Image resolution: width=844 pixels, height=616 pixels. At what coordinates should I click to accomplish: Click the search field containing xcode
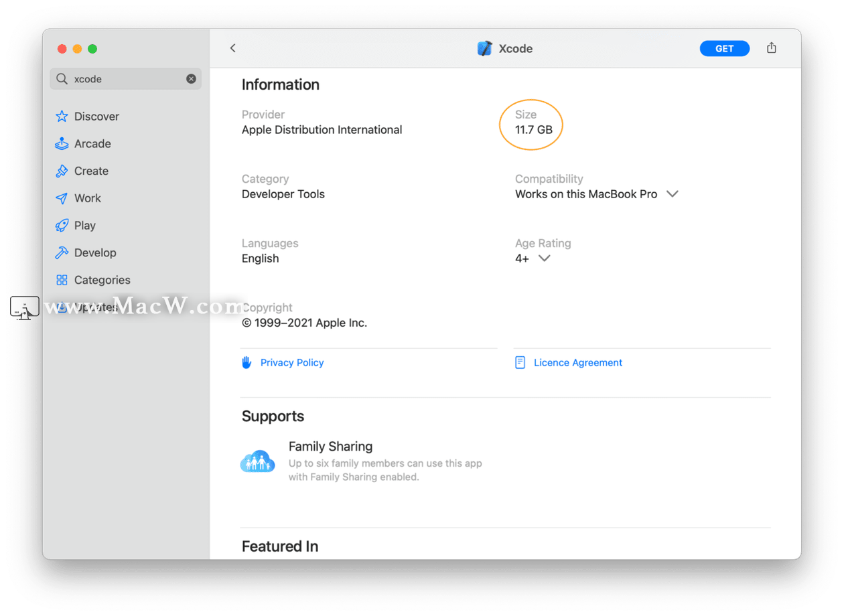pos(126,79)
